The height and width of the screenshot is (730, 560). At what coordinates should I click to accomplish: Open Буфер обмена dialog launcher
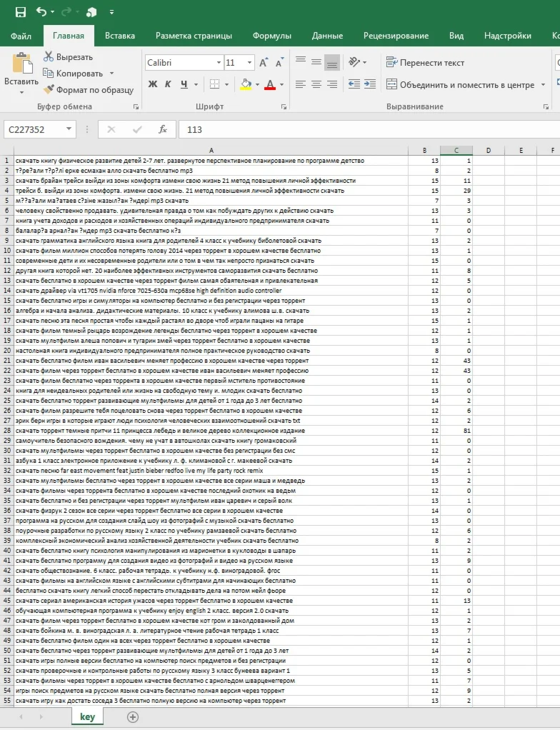136,107
